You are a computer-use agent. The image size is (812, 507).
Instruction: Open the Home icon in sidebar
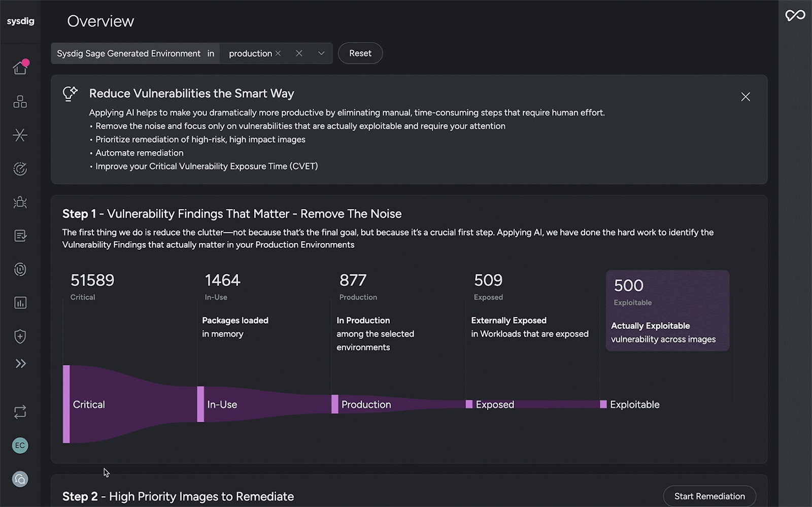pos(20,67)
